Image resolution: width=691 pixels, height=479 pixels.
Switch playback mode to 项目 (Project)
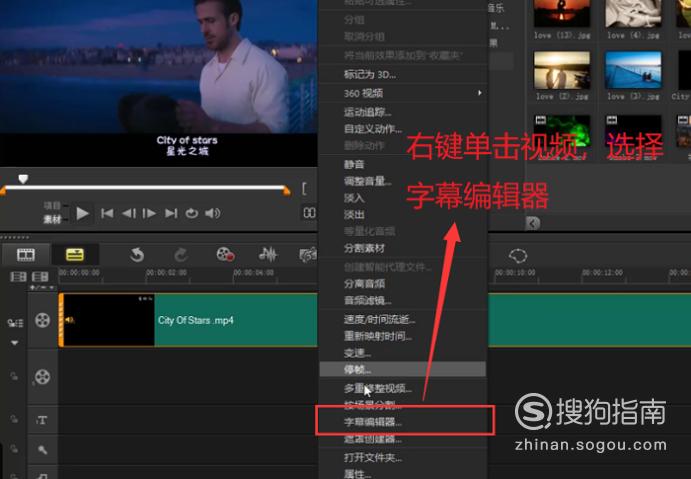point(52,205)
